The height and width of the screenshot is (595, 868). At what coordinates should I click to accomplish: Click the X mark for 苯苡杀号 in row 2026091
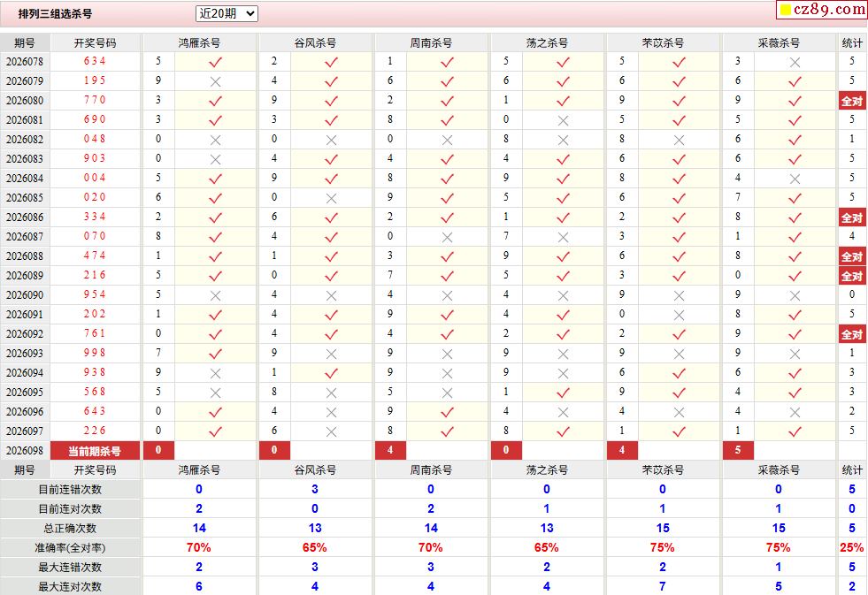pos(679,315)
